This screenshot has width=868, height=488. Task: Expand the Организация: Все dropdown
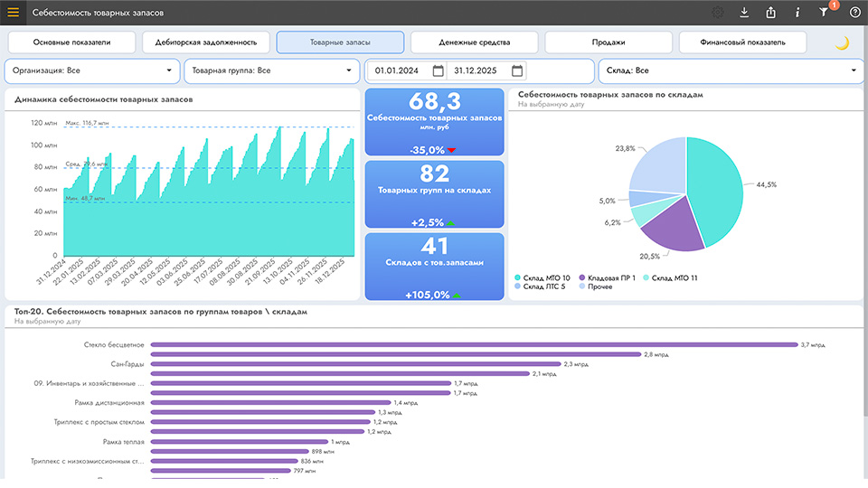pos(92,70)
